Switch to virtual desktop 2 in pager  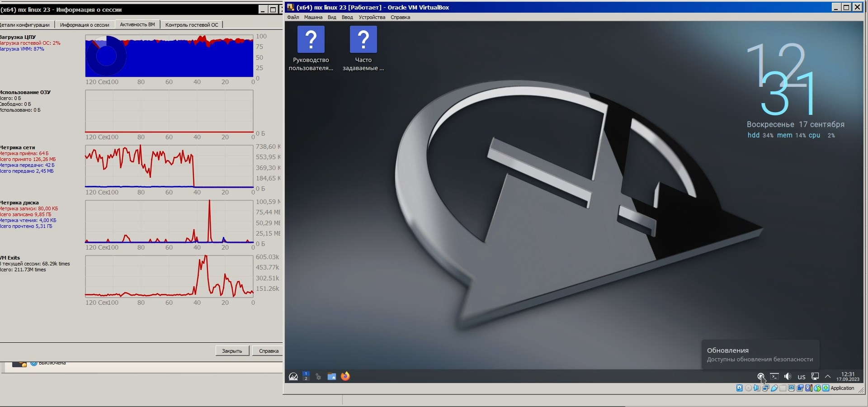click(306, 379)
